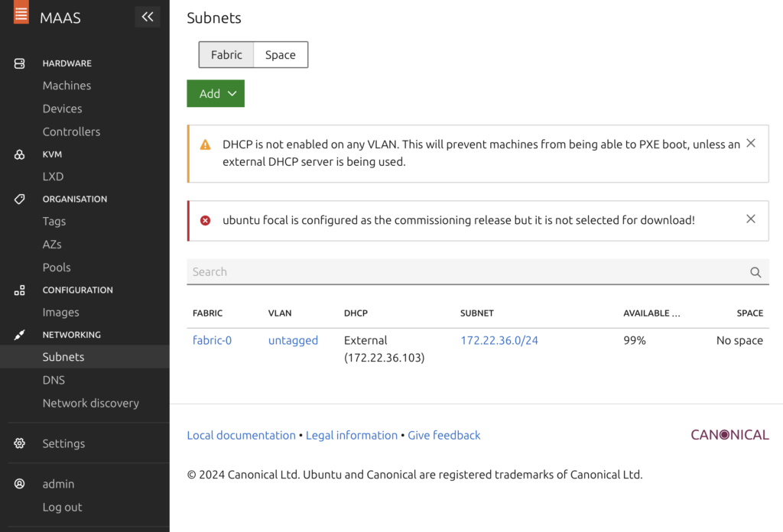
Task: Open the untagged VLAN link
Action: [x=293, y=340]
